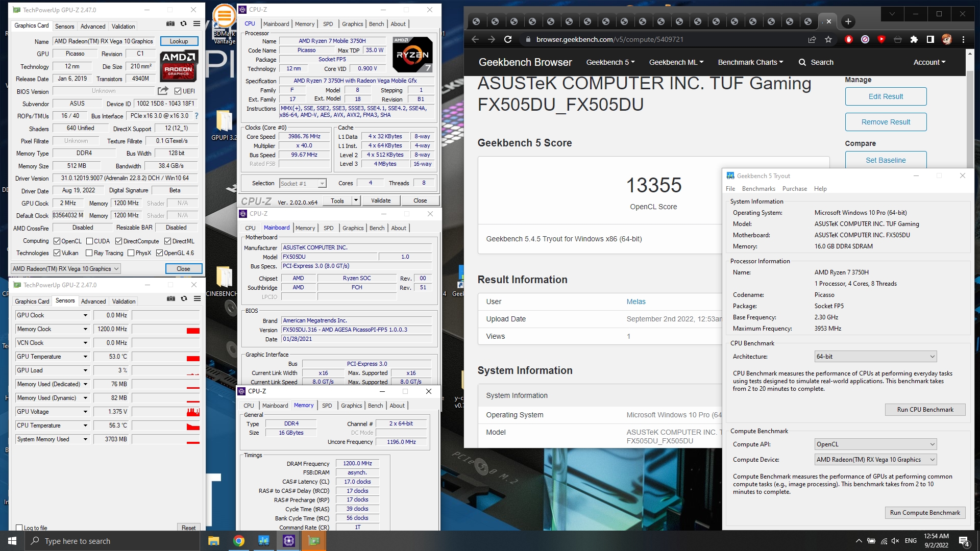Switch to Bench tab in top CPU-Z window
Screen dimensions: 980x551
point(376,24)
